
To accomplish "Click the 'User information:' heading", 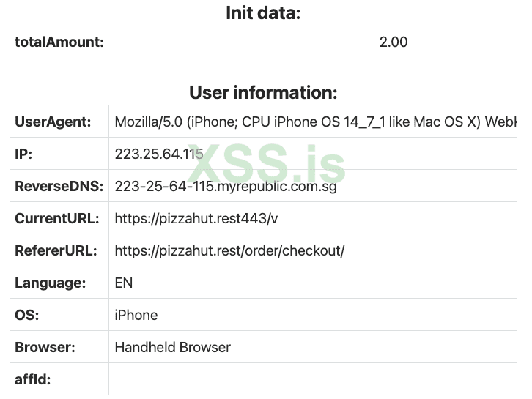I will (263, 92).
